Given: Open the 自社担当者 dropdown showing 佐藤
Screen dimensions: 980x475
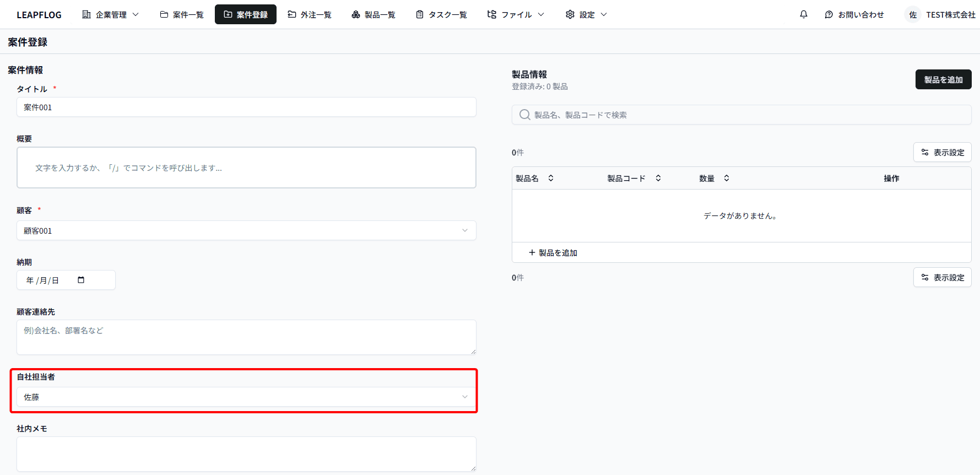Looking at the screenshot, I should tap(246, 397).
